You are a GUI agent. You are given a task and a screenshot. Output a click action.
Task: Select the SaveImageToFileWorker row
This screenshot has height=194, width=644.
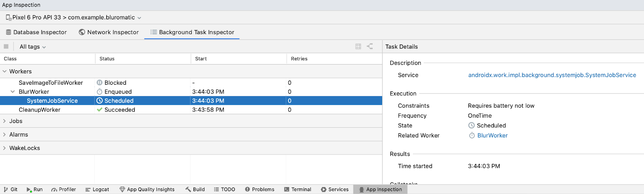pyautogui.click(x=51, y=83)
